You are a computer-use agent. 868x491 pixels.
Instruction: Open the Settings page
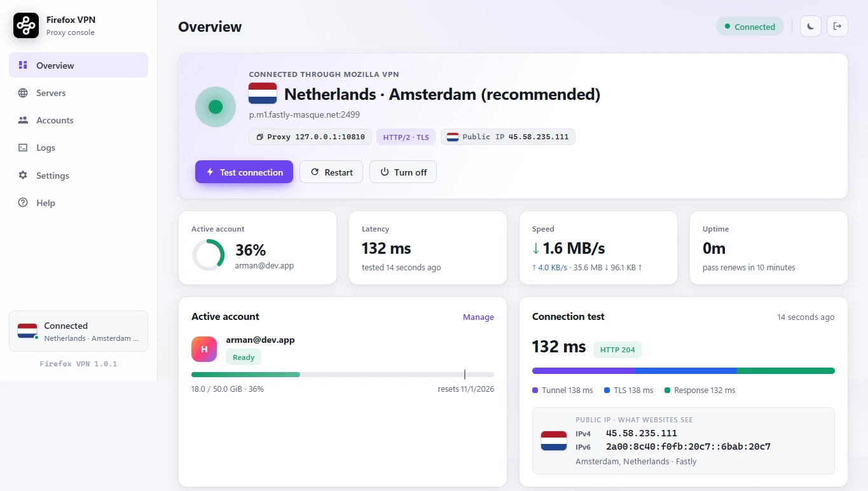point(78,176)
